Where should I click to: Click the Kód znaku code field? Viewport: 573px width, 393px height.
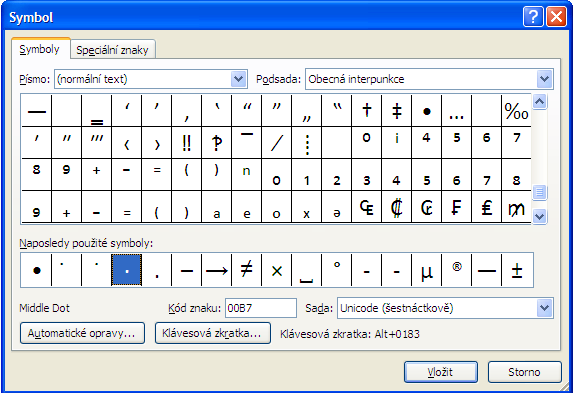coord(261,308)
